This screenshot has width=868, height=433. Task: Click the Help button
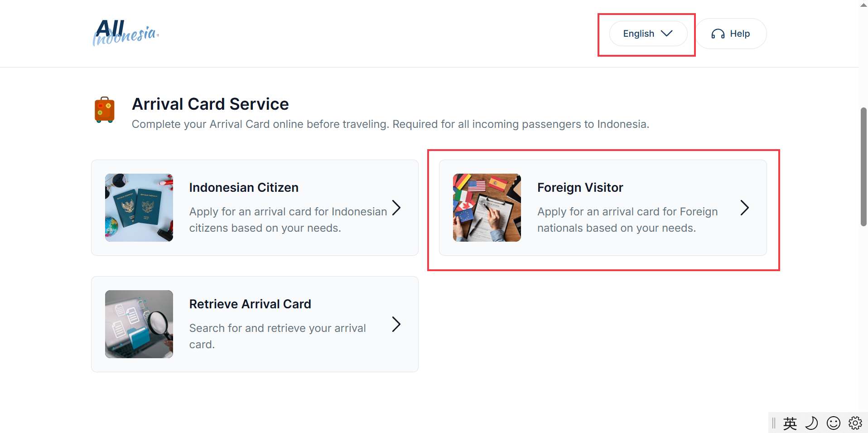pyautogui.click(x=731, y=33)
